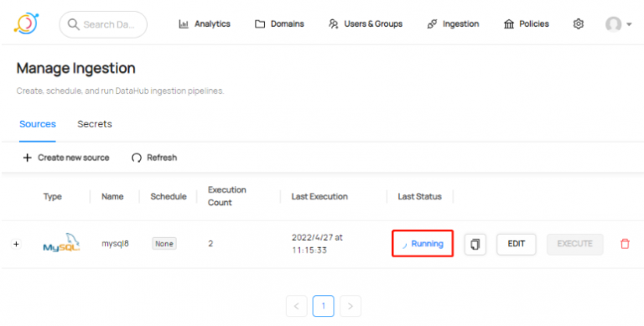Viewport: 644px width, 326px height.
Task: Copy mysql8 source URN with clipboard icon
Action: [x=475, y=245]
